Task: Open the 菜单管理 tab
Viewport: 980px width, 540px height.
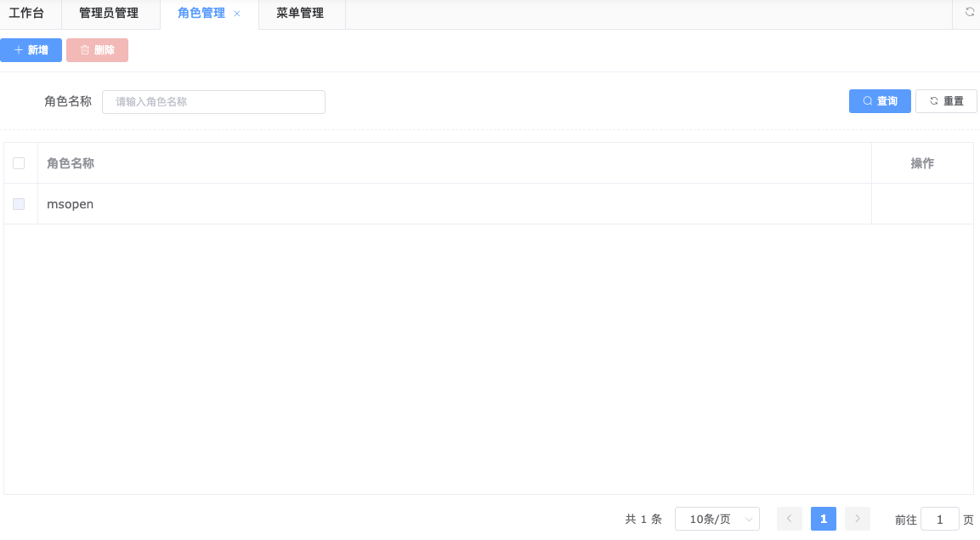Action: (300, 14)
